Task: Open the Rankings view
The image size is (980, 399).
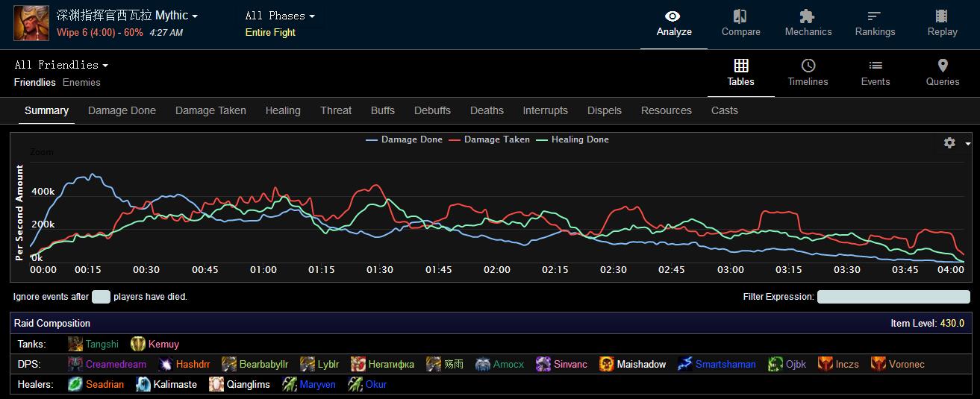Action: (875, 24)
